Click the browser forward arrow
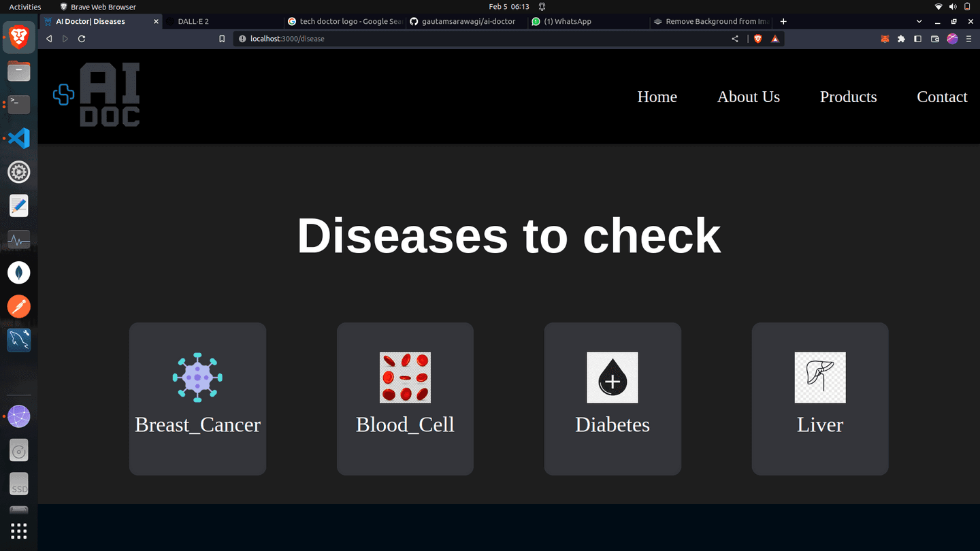 [65, 39]
